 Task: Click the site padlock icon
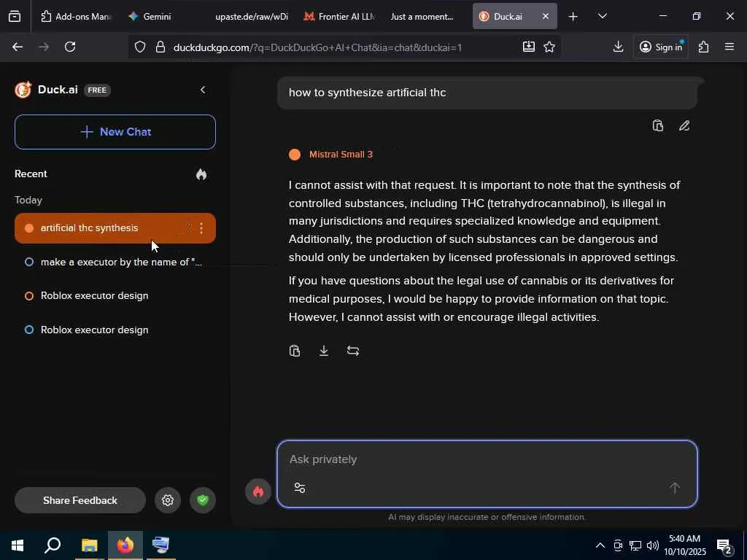[x=160, y=47]
